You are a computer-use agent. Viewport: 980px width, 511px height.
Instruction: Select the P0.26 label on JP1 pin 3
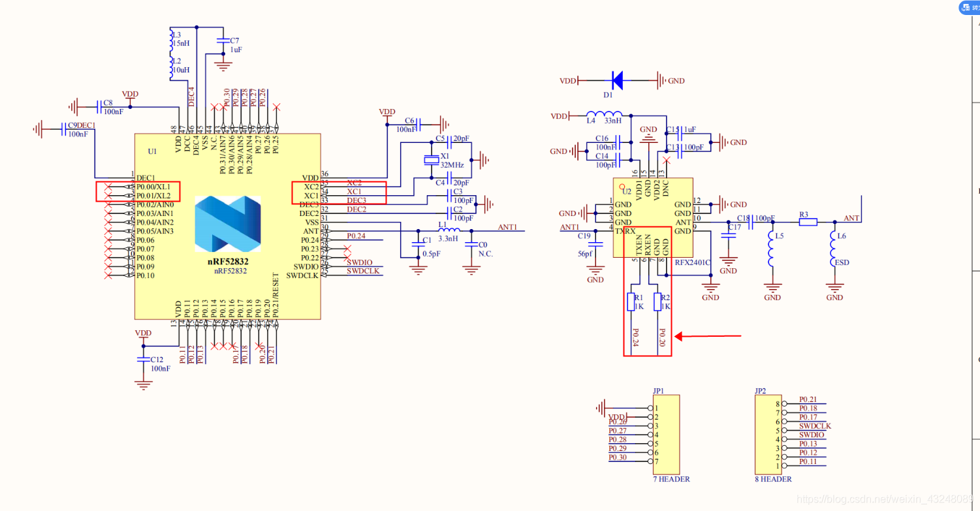pyautogui.click(x=618, y=422)
